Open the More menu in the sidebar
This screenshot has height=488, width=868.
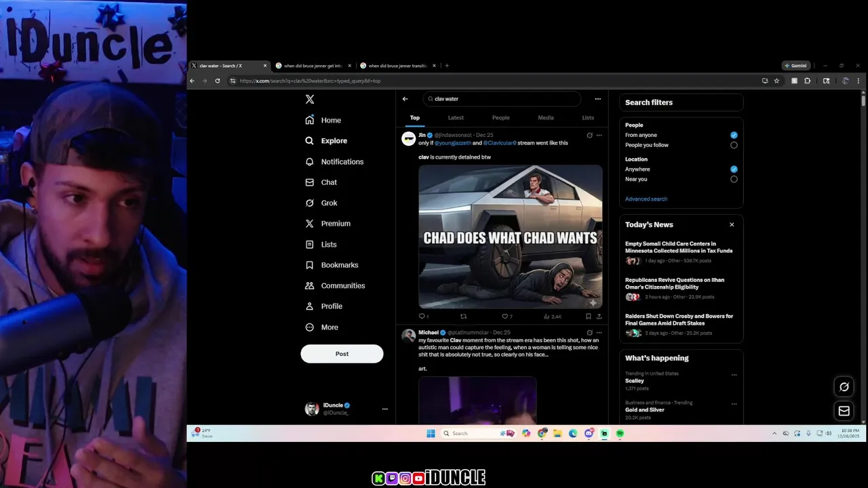click(x=321, y=327)
